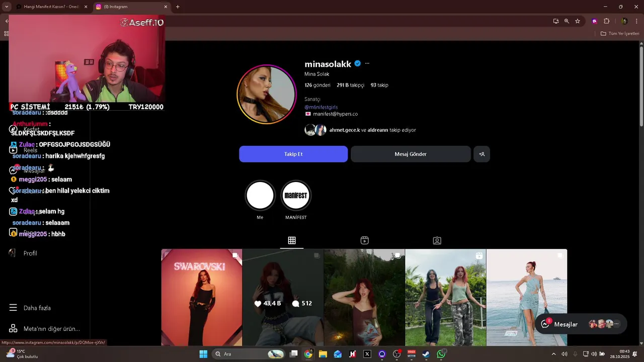
Task: Switch to the tagged photos tab icon
Action: (437, 240)
